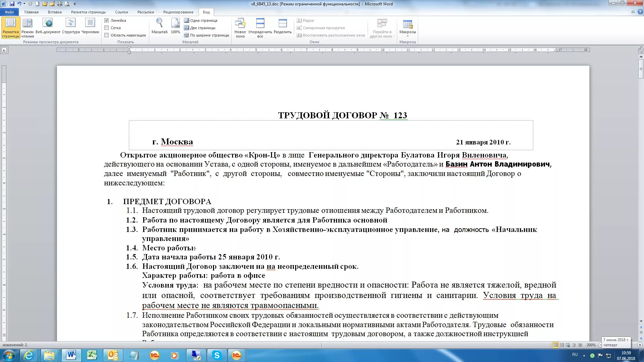644x362 pixels.
Task: Switch to the Главная tab
Action: click(x=31, y=12)
